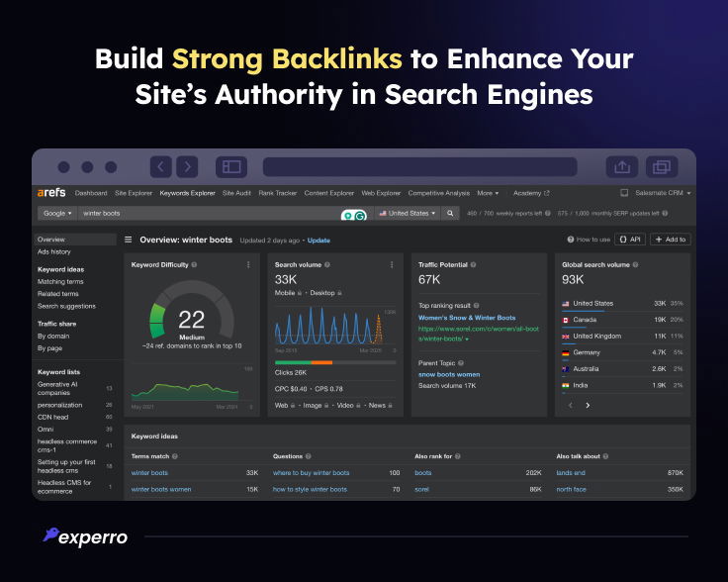Expand the top ranking result URL arrow
The height and width of the screenshot is (582, 728).
(467, 339)
